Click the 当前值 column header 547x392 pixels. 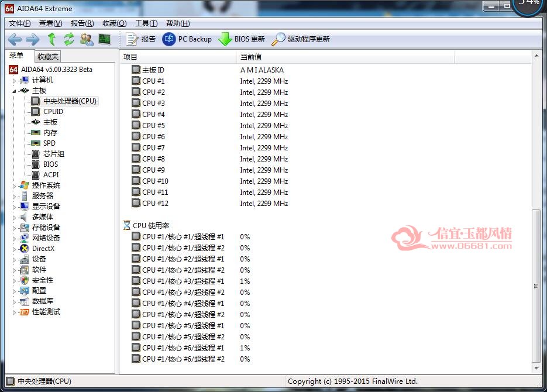(x=345, y=57)
